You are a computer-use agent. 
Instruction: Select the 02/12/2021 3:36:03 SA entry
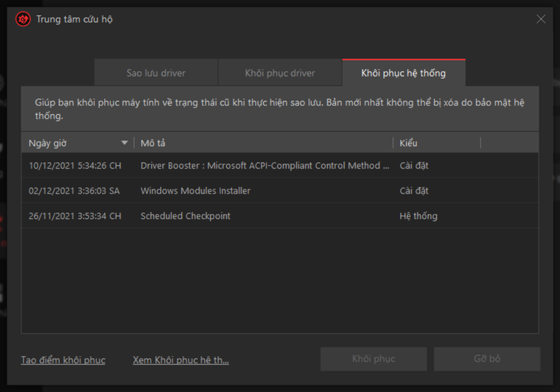click(280, 191)
